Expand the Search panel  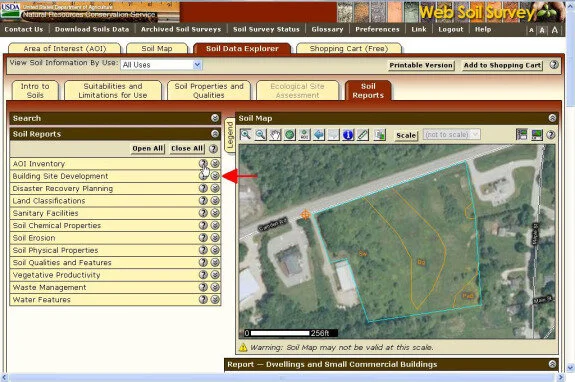pyautogui.click(x=215, y=118)
